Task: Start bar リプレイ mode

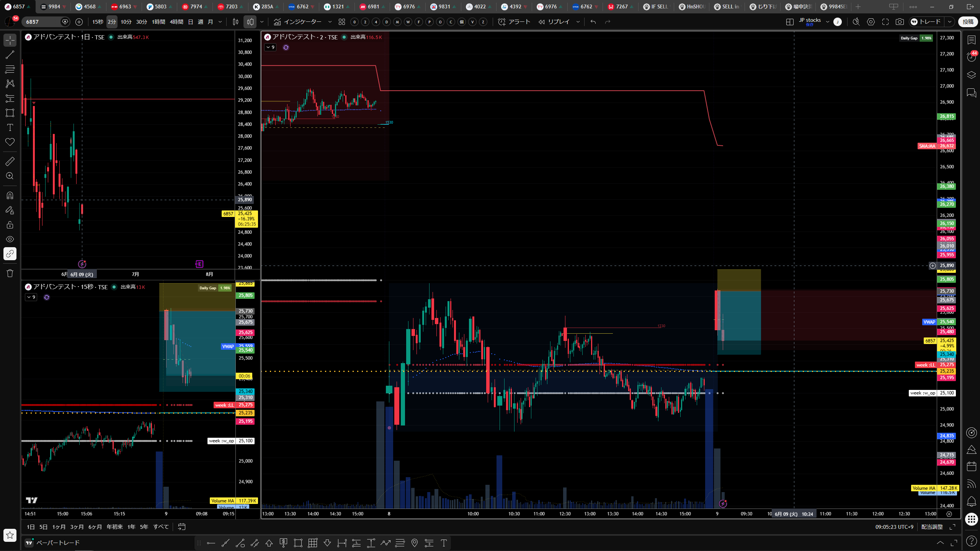Action: [554, 22]
